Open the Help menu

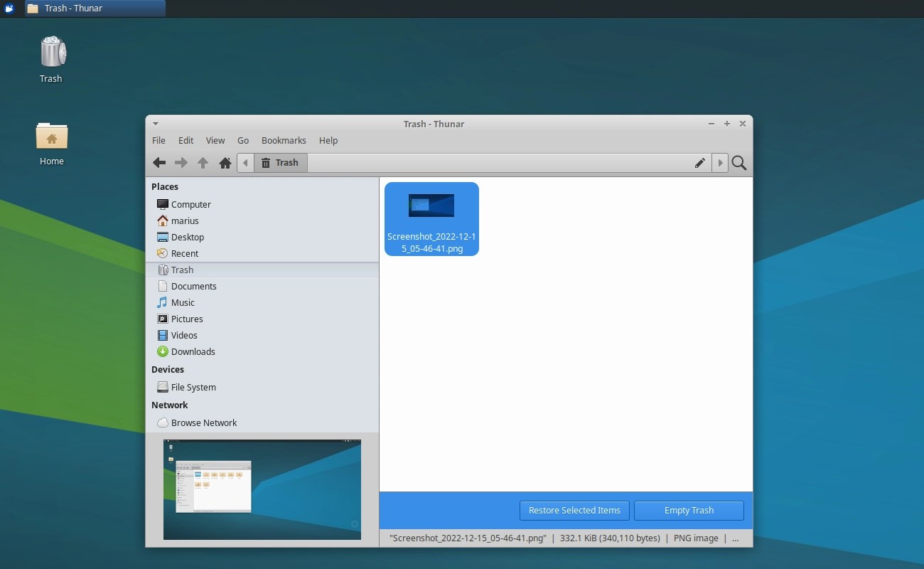click(x=328, y=140)
